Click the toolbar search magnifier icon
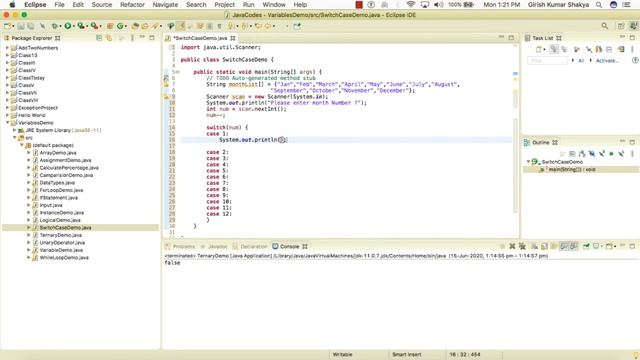The width and height of the screenshot is (640, 360). (x=604, y=26)
